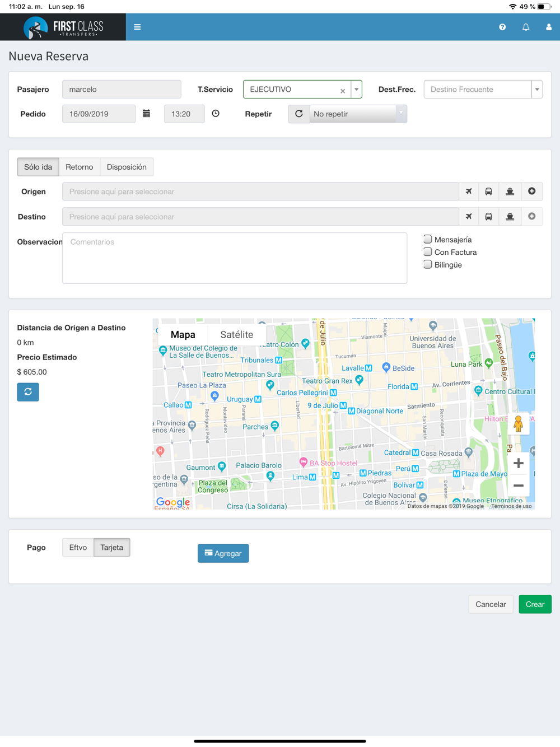The image size is (560, 747).
Task: Open the help question mark icon
Action: (502, 27)
